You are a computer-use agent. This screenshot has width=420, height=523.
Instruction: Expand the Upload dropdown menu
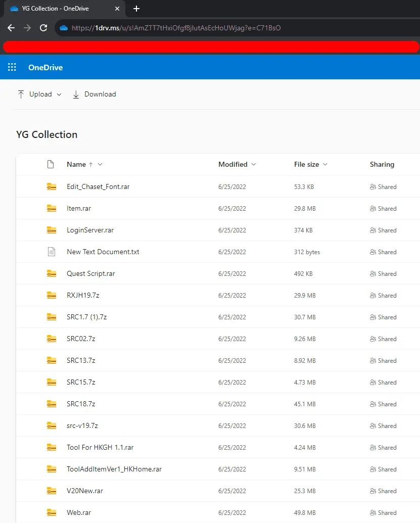(x=59, y=94)
